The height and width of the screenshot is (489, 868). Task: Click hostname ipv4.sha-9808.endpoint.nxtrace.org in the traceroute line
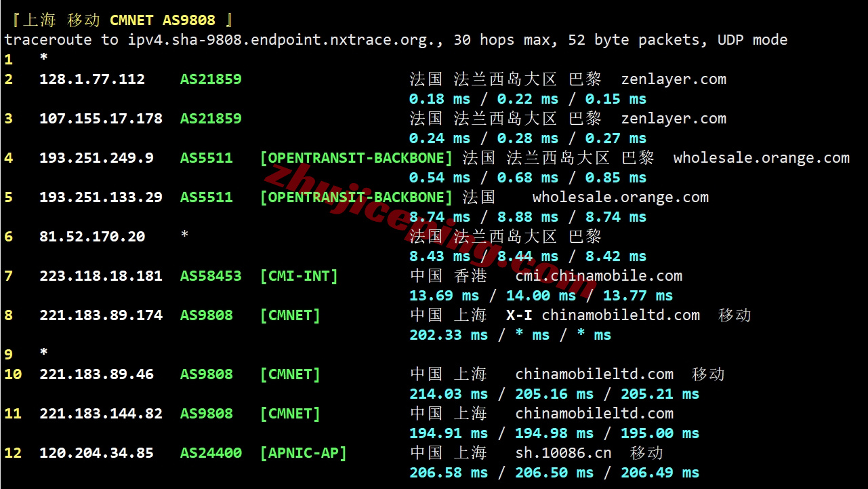282,40
